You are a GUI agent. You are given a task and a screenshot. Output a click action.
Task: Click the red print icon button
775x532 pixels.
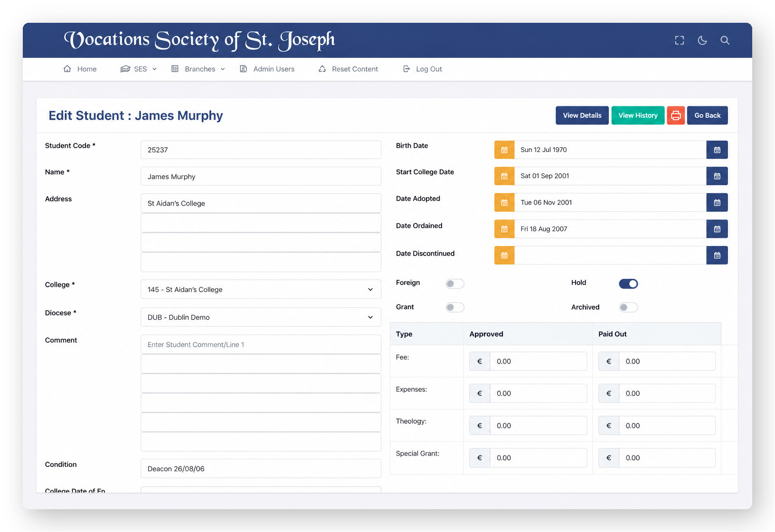676,115
